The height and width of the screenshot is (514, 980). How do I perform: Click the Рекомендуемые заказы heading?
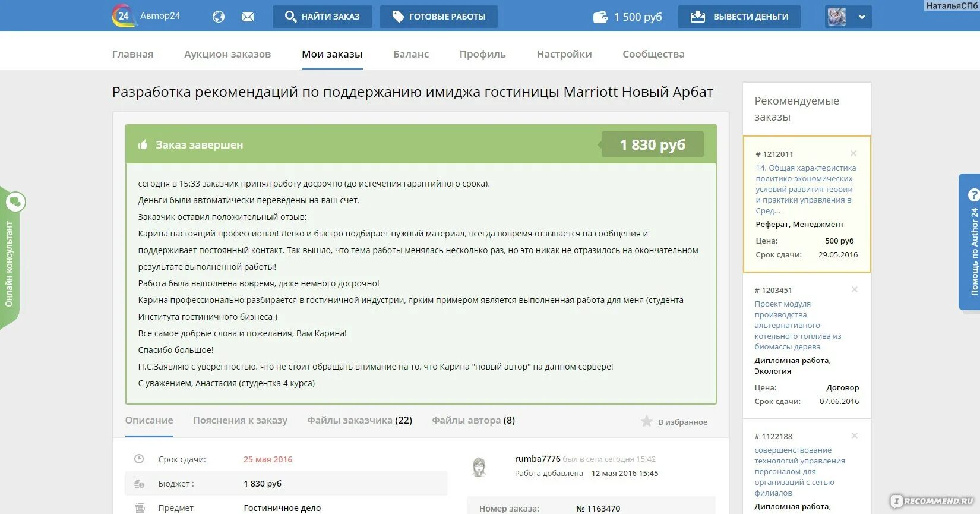point(797,109)
